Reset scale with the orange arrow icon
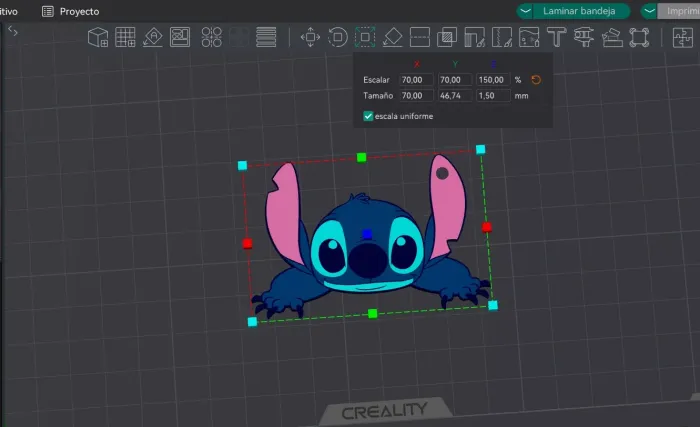Image resolution: width=700 pixels, height=427 pixels. [x=537, y=79]
